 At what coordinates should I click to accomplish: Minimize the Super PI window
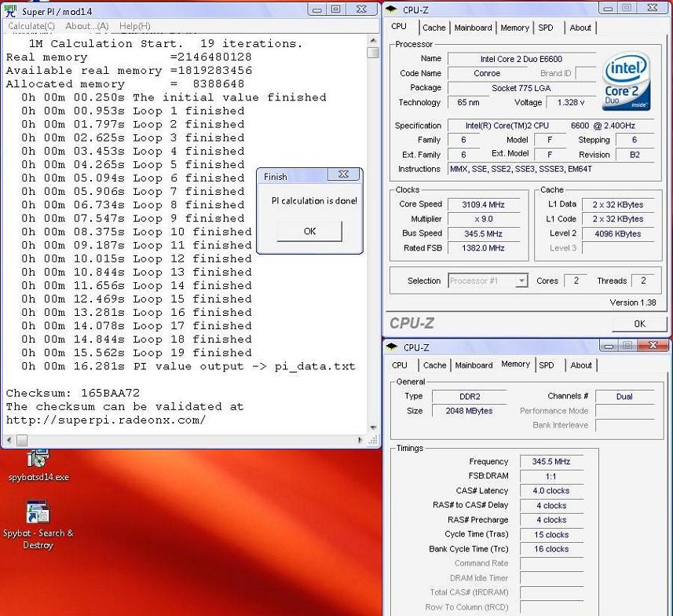(x=317, y=9)
